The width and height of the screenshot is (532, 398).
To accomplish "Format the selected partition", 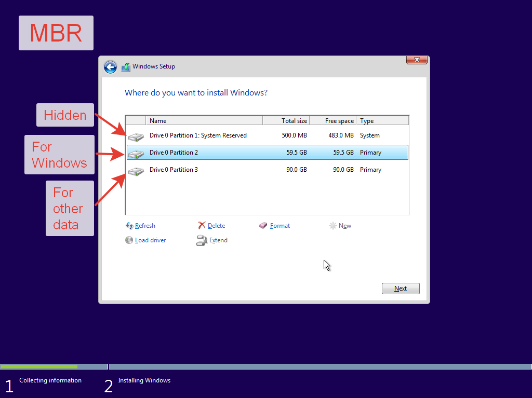I will tap(280, 226).
